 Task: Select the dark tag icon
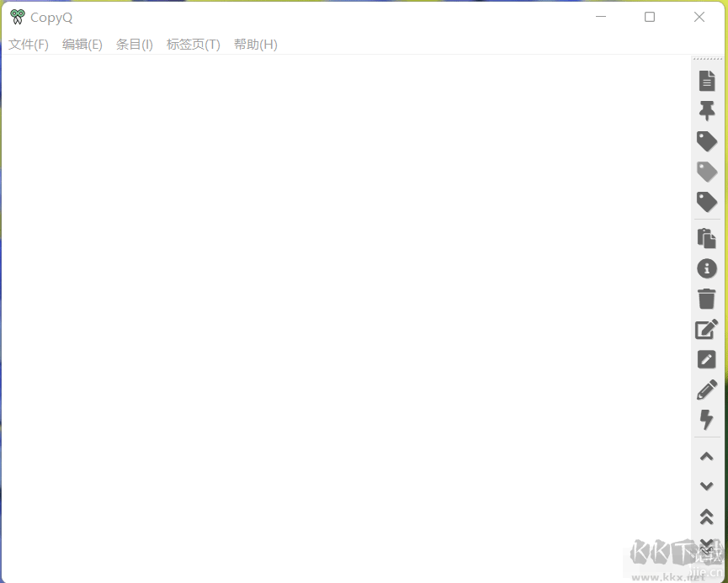pyautogui.click(x=706, y=140)
